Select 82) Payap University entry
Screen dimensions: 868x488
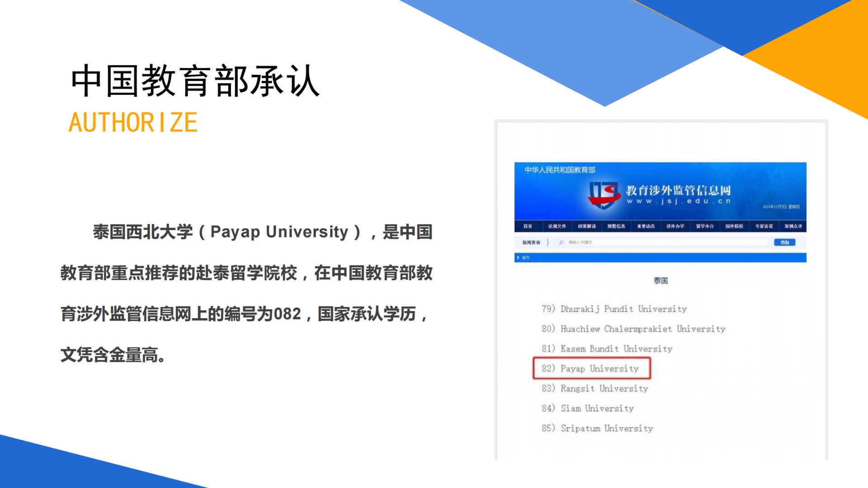click(x=592, y=368)
